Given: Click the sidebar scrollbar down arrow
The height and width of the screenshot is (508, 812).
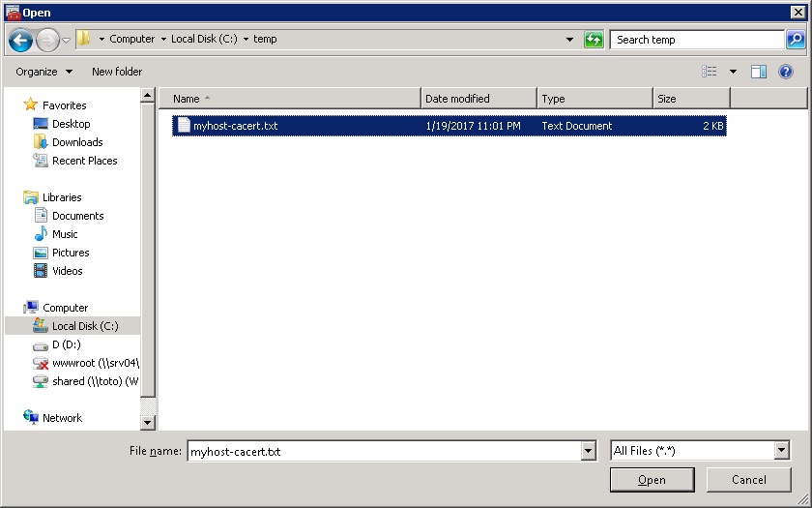Looking at the screenshot, I should [x=148, y=423].
